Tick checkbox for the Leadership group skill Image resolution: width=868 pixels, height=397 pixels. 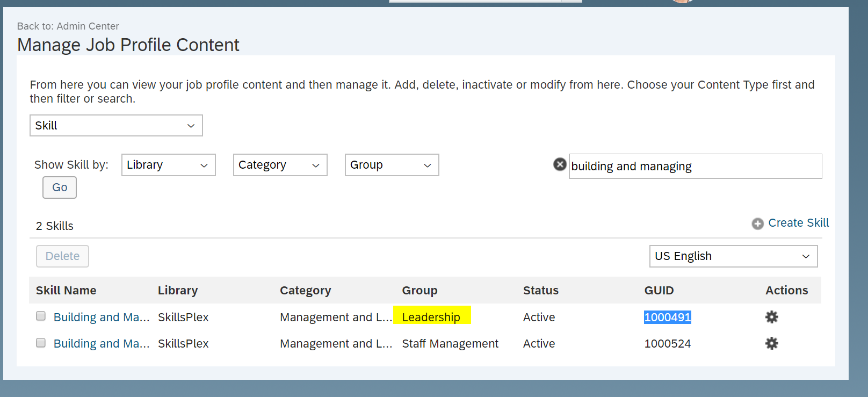point(41,316)
